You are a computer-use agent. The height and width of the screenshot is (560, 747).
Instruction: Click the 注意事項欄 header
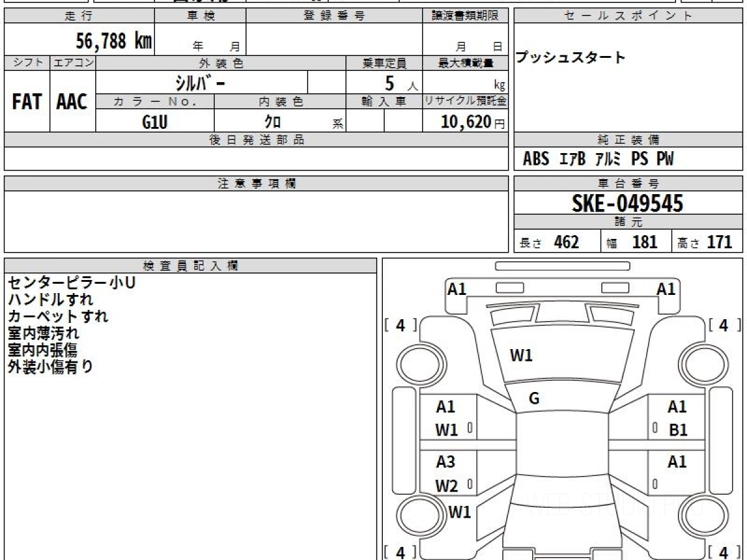pyautogui.click(x=256, y=184)
